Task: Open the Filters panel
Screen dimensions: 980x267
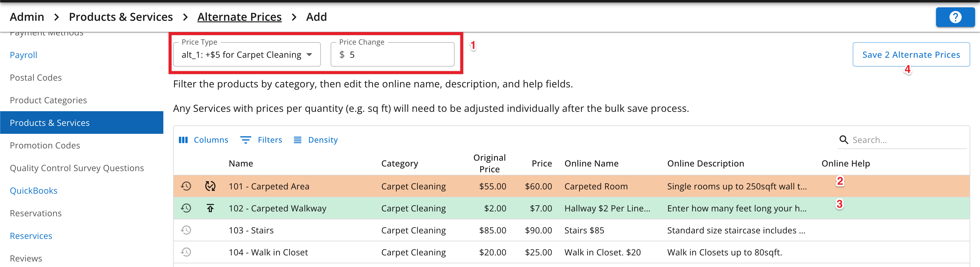Action: [261, 140]
